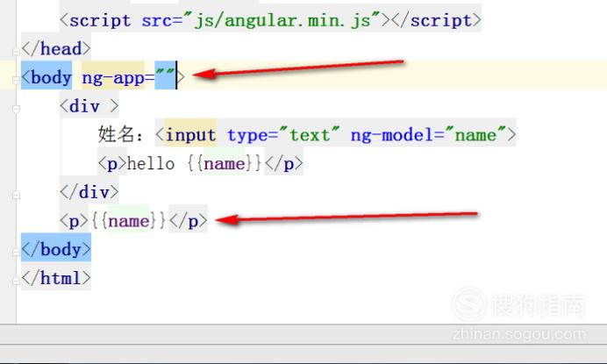This screenshot has height=364, width=607.
Task: Click the ng-app attribute name
Action: [x=113, y=78]
